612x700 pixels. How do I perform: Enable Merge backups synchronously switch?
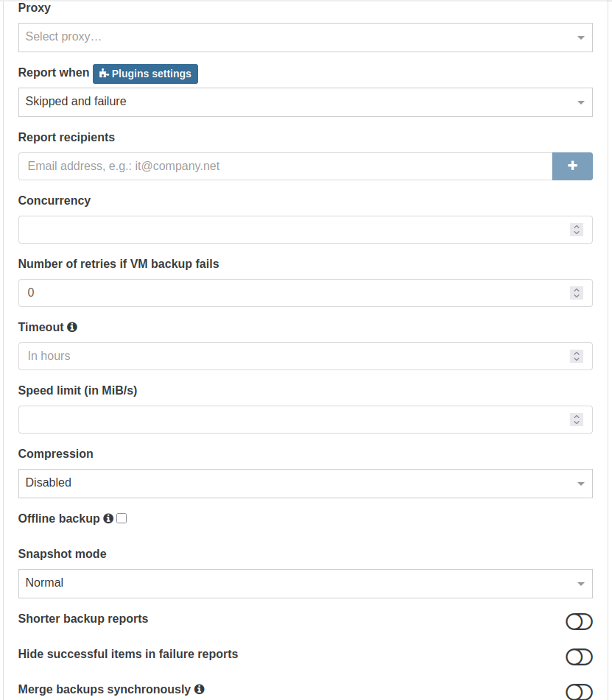pos(579,691)
